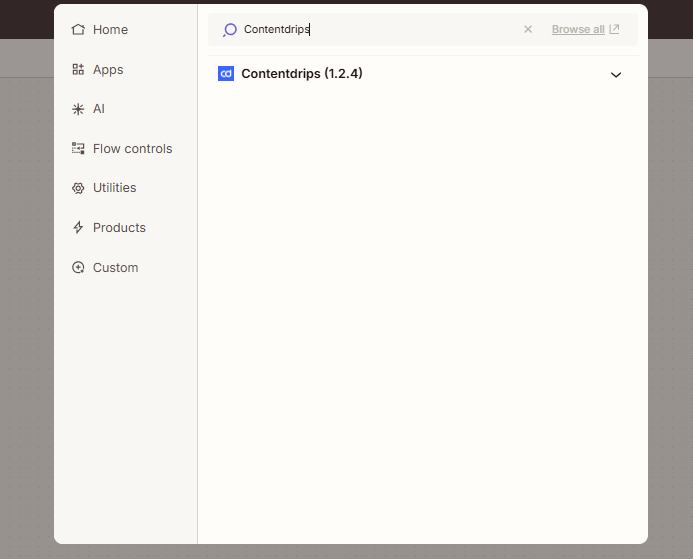
Task: Select the Home menu label
Action: coord(110,30)
